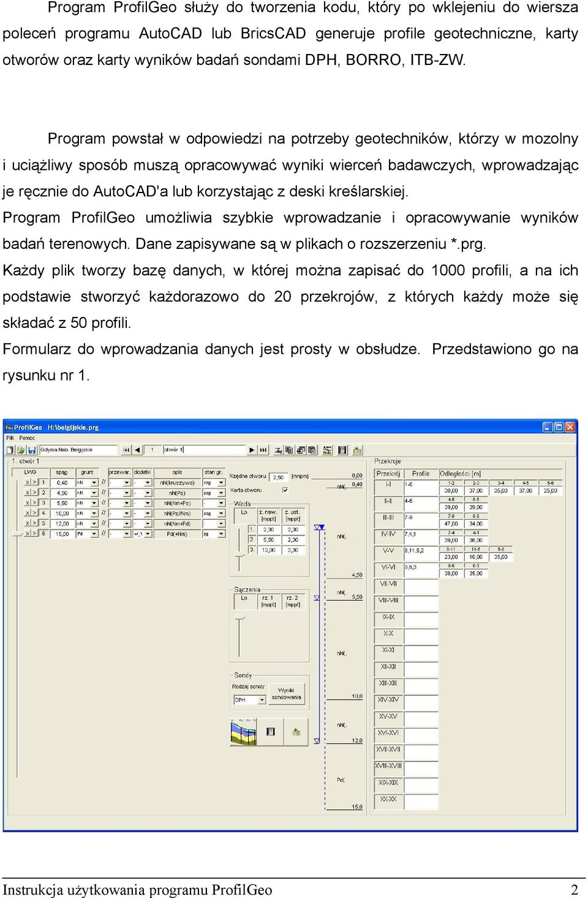The image size is (588, 898).
Task: Go to the next borehole record
Action: coord(252,450)
